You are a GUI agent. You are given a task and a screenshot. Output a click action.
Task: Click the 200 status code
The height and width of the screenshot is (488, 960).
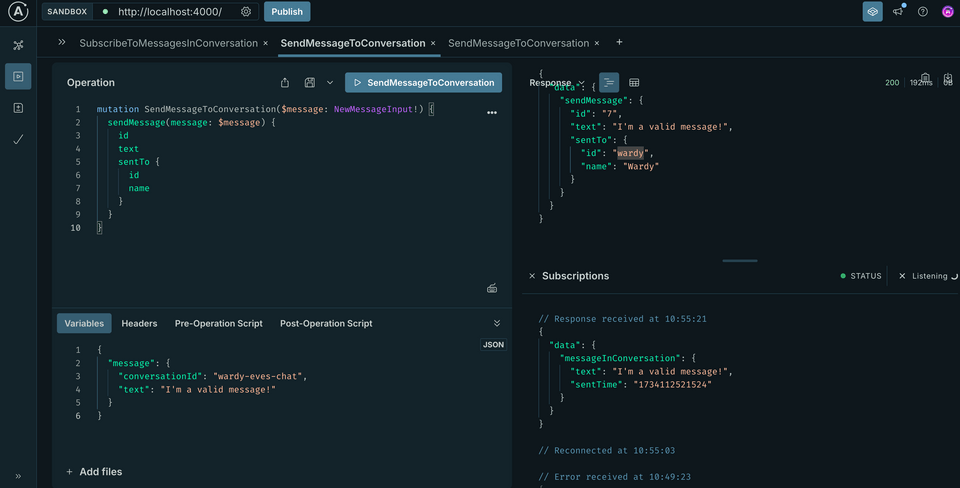point(892,83)
